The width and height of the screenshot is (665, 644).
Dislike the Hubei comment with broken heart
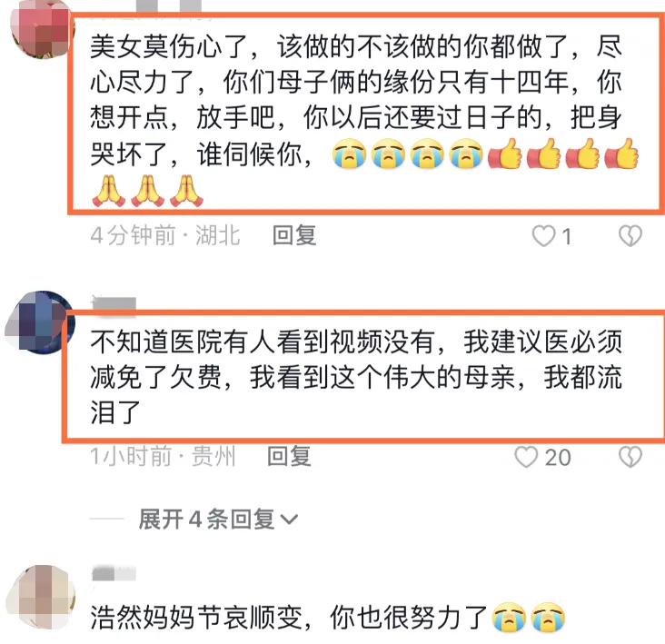(630, 236)
